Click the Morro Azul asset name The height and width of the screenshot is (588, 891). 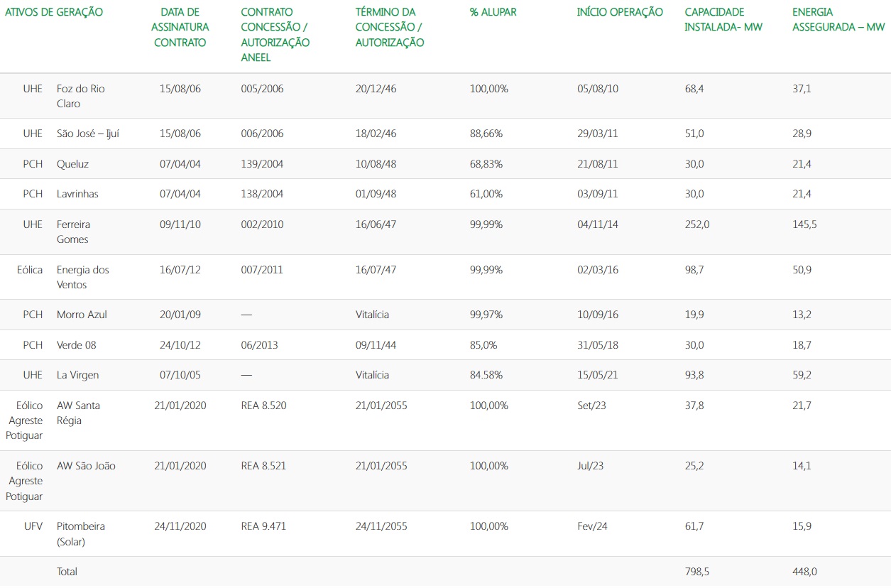coord(82,315)
